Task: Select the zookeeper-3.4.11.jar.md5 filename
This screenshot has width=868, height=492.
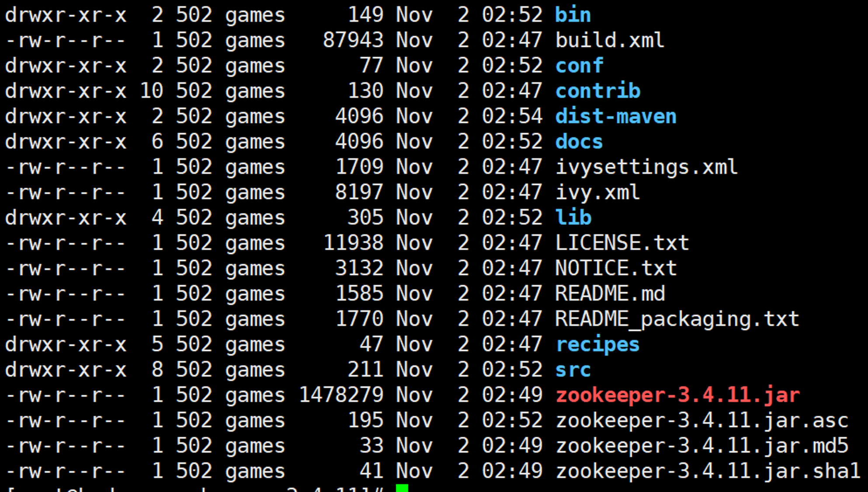Action: coord(702,446)
